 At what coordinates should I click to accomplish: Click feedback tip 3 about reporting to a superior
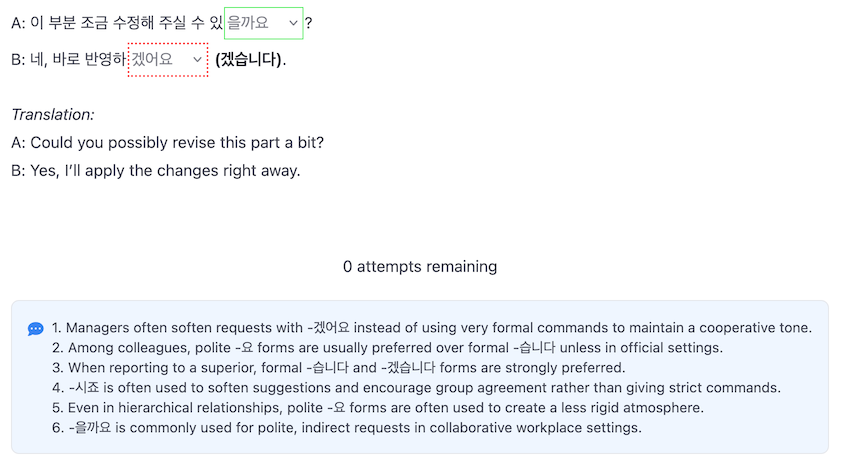point(338,368)
